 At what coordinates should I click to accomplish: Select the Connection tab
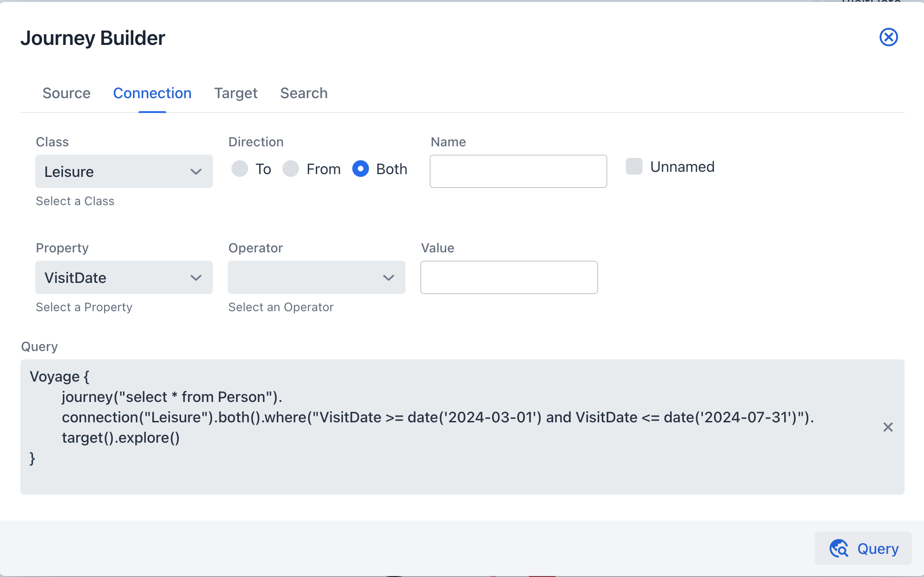[152, 93]
